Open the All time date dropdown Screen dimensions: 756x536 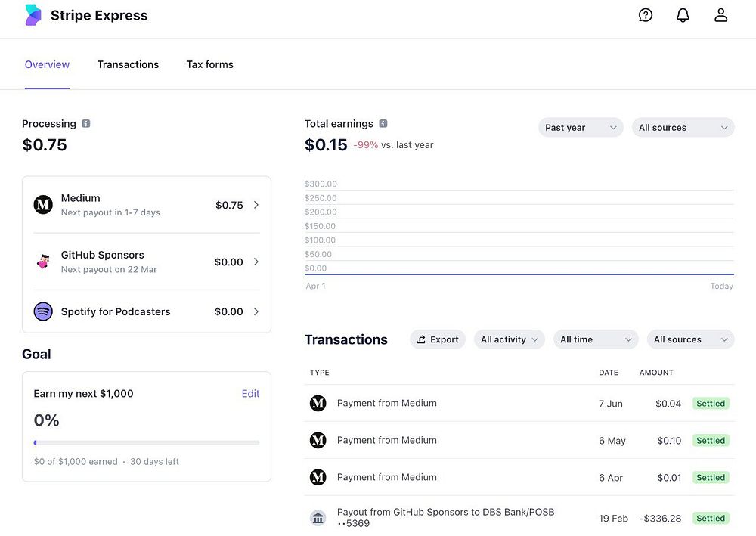click(x=595, y=339)
